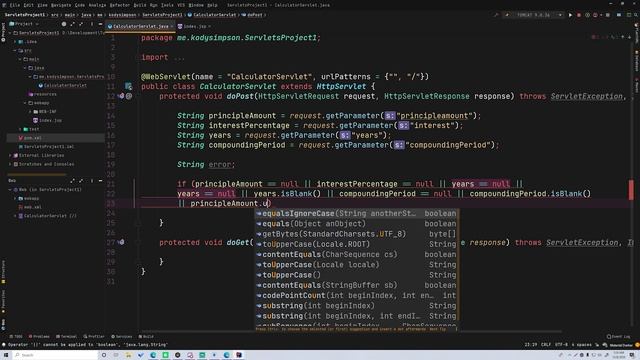
Task: Click the principleamount string literal in the code
Action: (x=433, y=116)
